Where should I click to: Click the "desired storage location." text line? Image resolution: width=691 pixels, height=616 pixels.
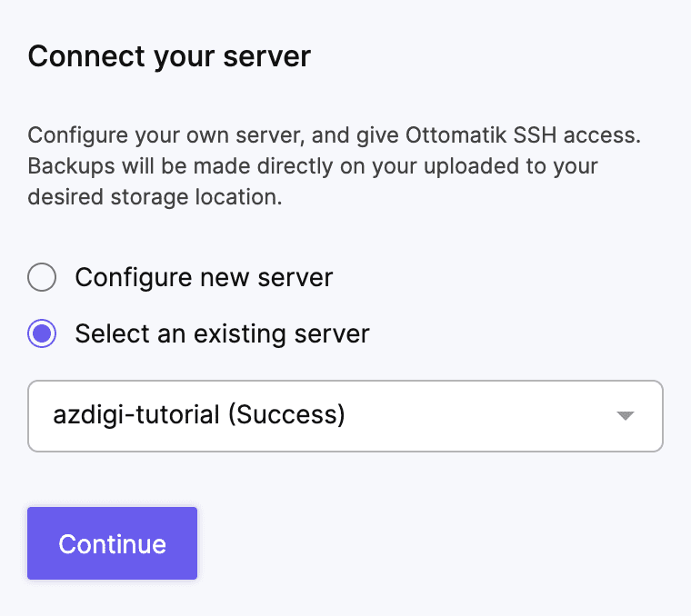click(x=155, y=197)
